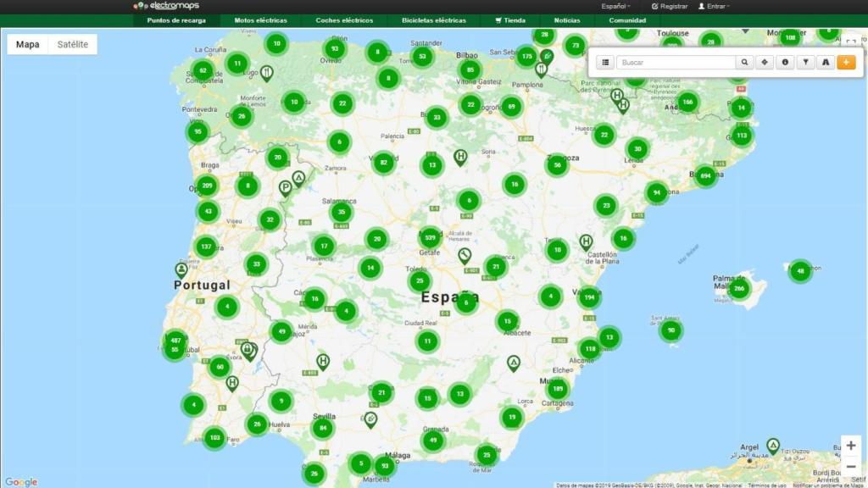This screenshot has height=488, width=868.
Task: Open the search magnifier icon
Action: coord(745,62)
